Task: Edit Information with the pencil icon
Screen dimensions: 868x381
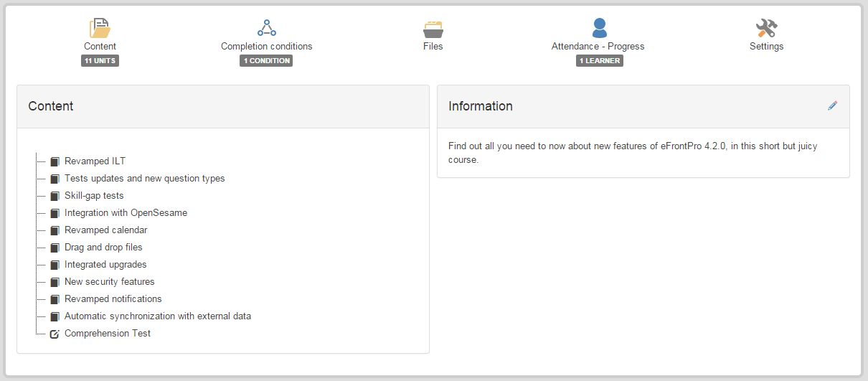Action: (x=832, y=105)
